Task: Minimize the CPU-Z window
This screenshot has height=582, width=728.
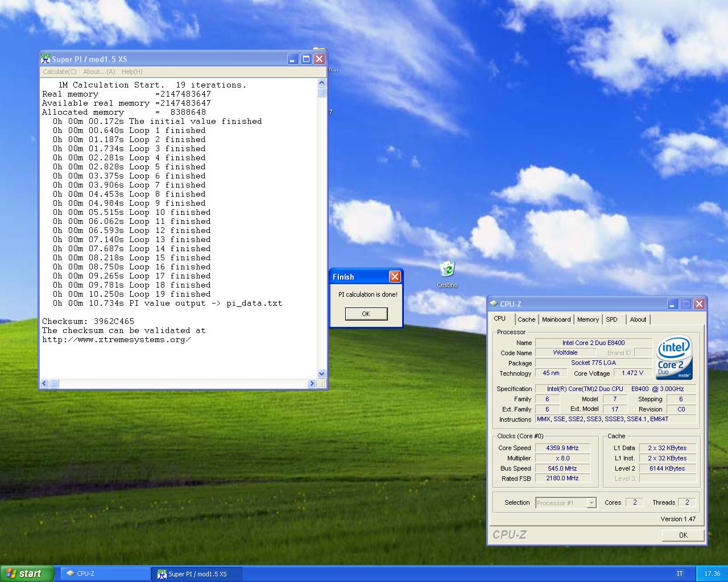Action: [x=673, y=304]
